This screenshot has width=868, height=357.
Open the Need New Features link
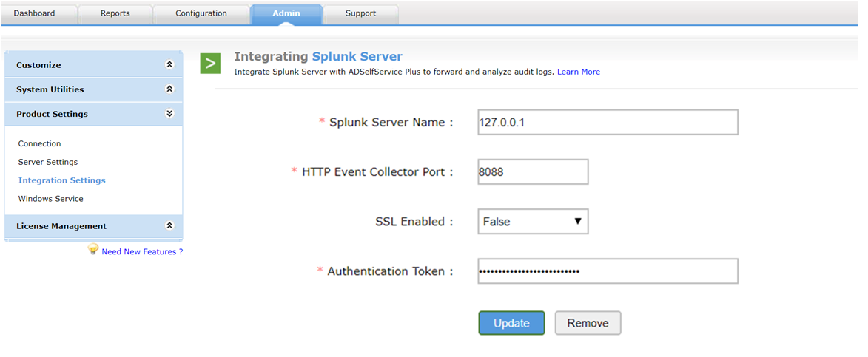[x=142, y=251]
